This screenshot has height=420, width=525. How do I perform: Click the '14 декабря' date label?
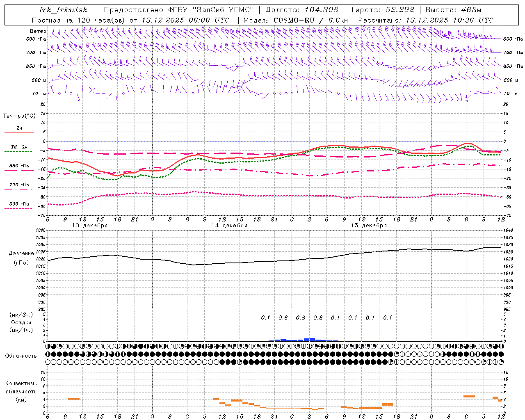229,226
